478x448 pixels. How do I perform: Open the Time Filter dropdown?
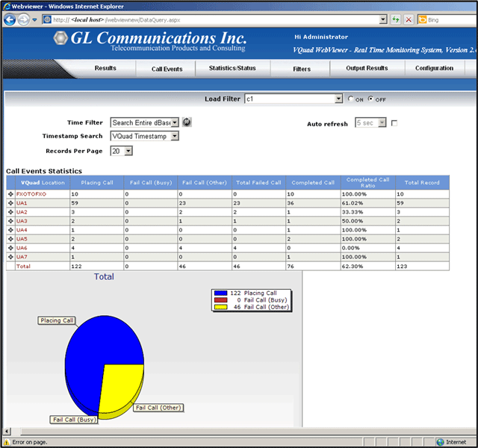tap(175, 122)
